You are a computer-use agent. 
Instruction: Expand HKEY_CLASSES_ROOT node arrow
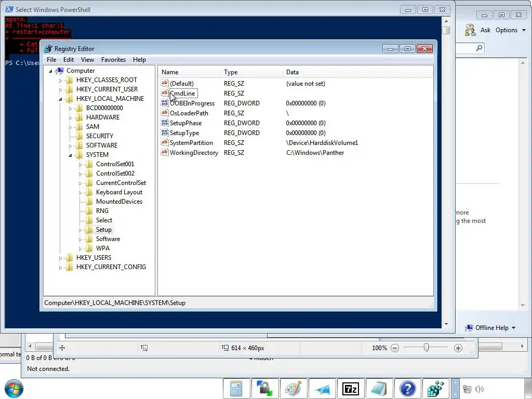click(x=60, y=81)
